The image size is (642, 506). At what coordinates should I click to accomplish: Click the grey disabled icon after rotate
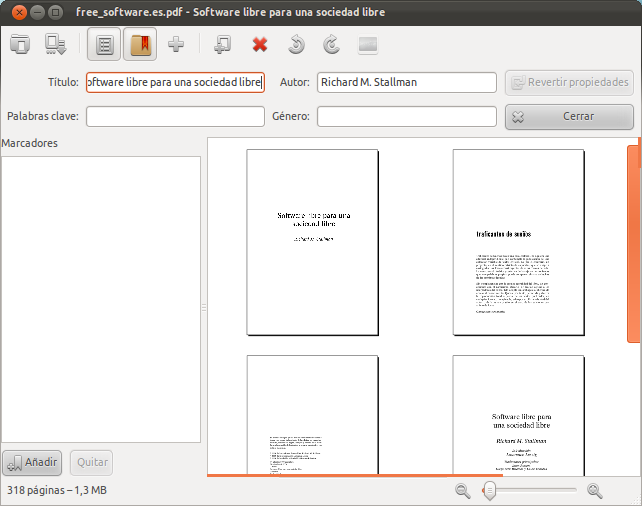coord(368,45)
